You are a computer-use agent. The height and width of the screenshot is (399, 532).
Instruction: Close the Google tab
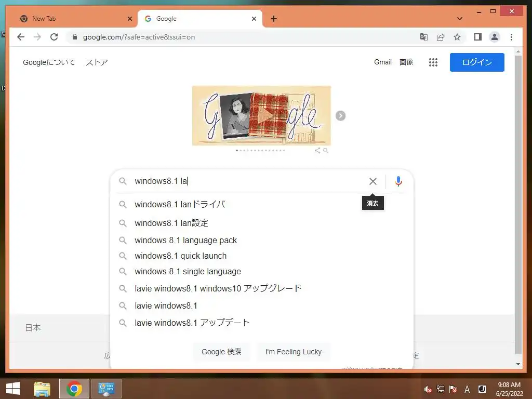tap(254, 19)
